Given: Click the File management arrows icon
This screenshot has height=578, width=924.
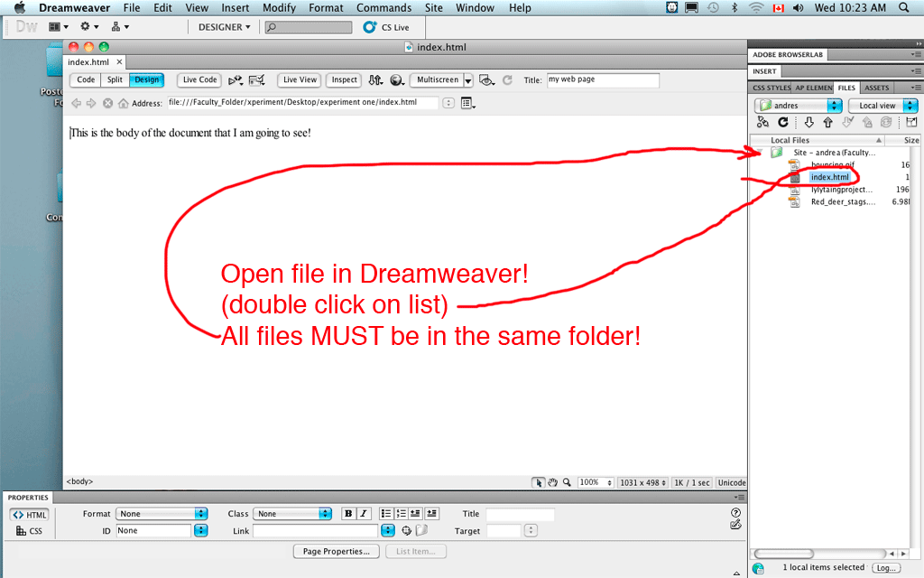Looking at the screenshot, I should [375, 80].
